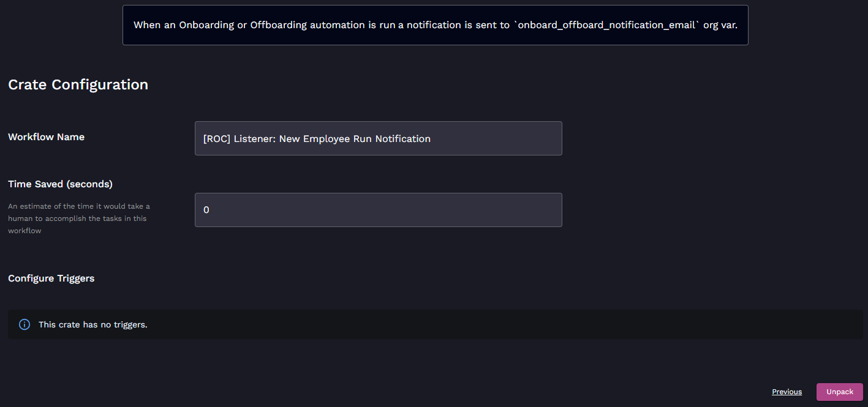
Task: Go back using the Previous link
Action: pyautogui.click(x=787, y=392)
